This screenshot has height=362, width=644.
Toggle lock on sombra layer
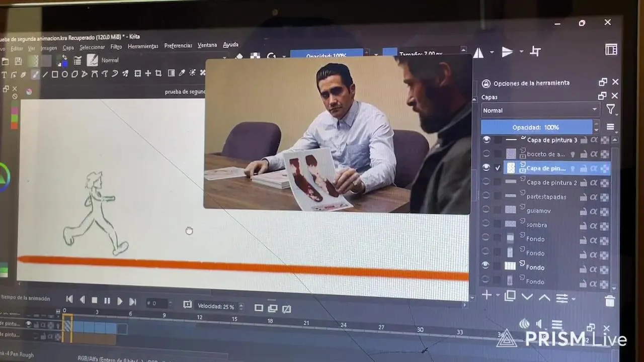[584, 226]
